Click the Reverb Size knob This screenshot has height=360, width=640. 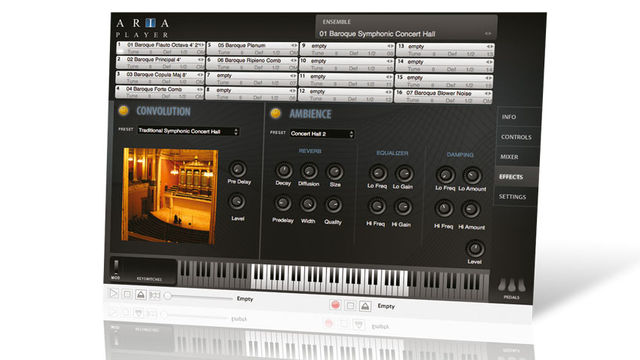coord(335,172)
